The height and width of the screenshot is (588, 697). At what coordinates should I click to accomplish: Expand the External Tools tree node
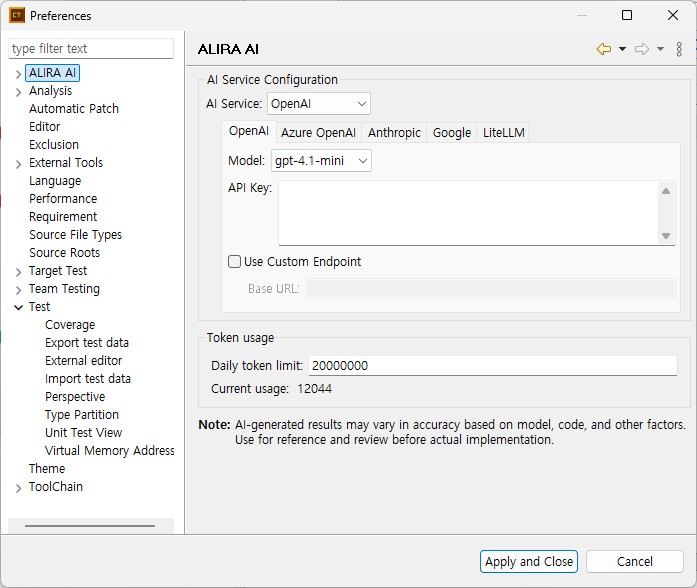coord(18,164)
